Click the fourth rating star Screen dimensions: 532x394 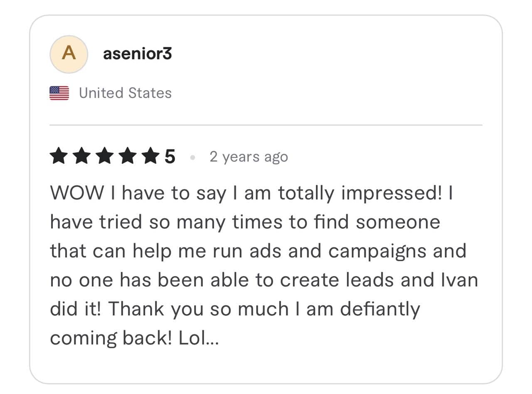(127, 157)
